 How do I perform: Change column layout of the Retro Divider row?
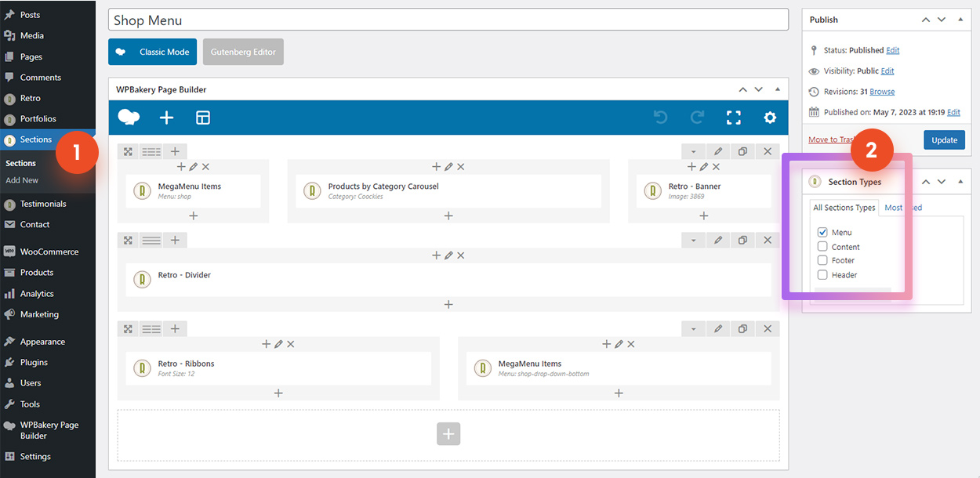pos(151,241)
